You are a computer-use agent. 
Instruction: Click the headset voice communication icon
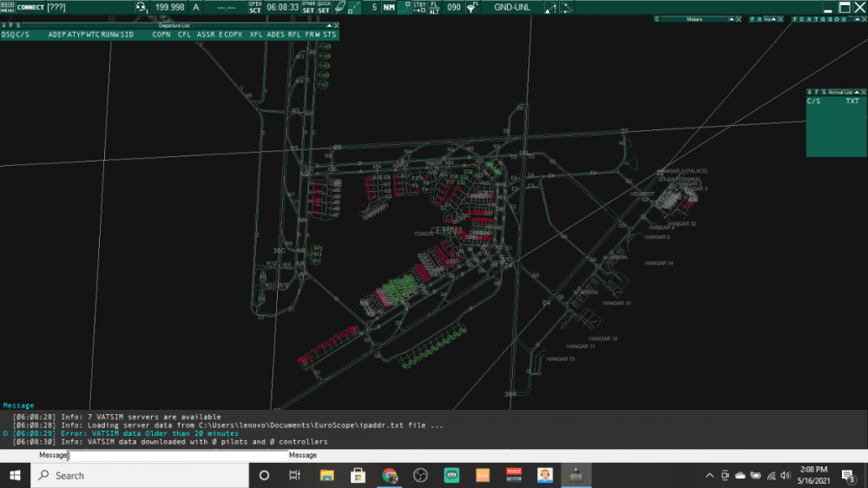141,7
